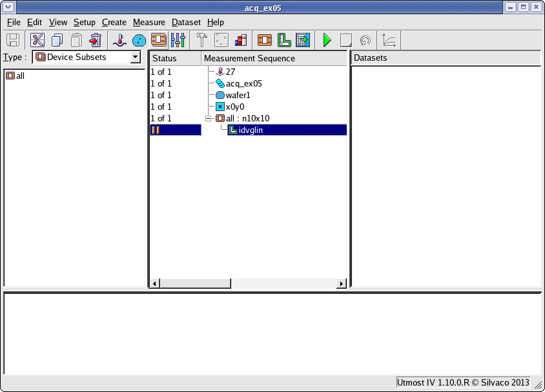Viewport: 545px width, 392px height.
Task: Select the 'wafer1' sequence row
Action: pyautogui.click(x=233, y=95)
